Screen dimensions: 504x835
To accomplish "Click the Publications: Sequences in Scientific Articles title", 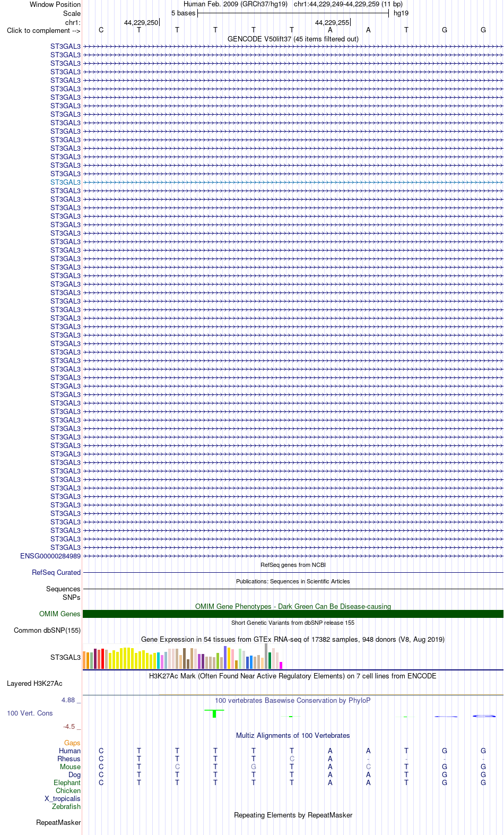I will 293,581.
